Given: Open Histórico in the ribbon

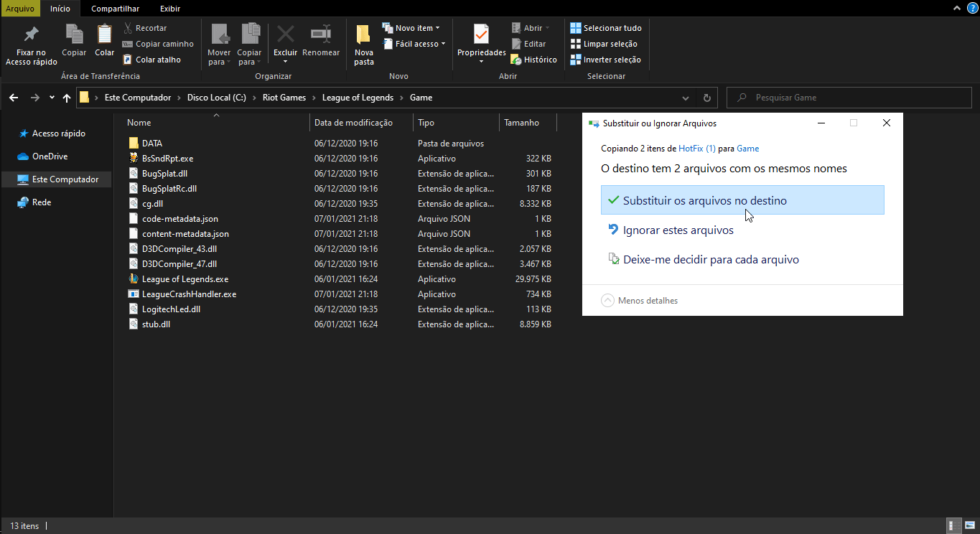Looking at the screenshot, I should coord(534,60).
